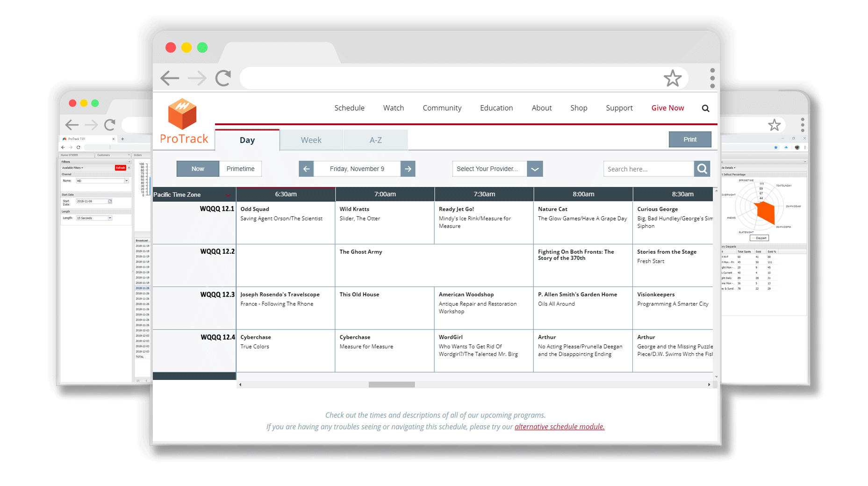Go to previous day with left arrow

click(306, 169)
